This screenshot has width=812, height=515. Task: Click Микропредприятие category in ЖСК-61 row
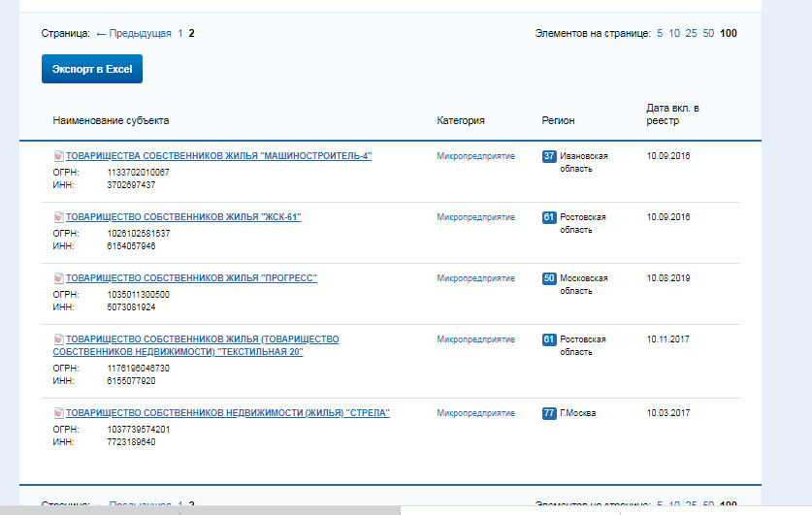click(476, 217)
